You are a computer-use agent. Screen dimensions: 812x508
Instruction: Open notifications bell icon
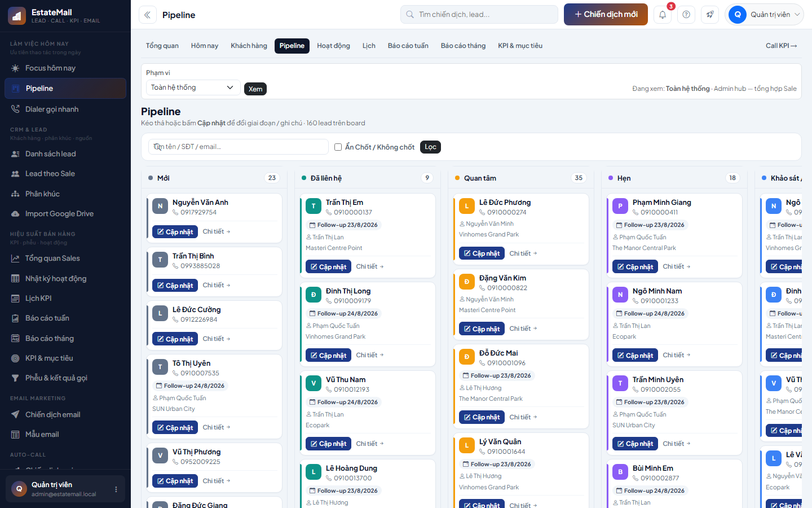coord(663,15)
